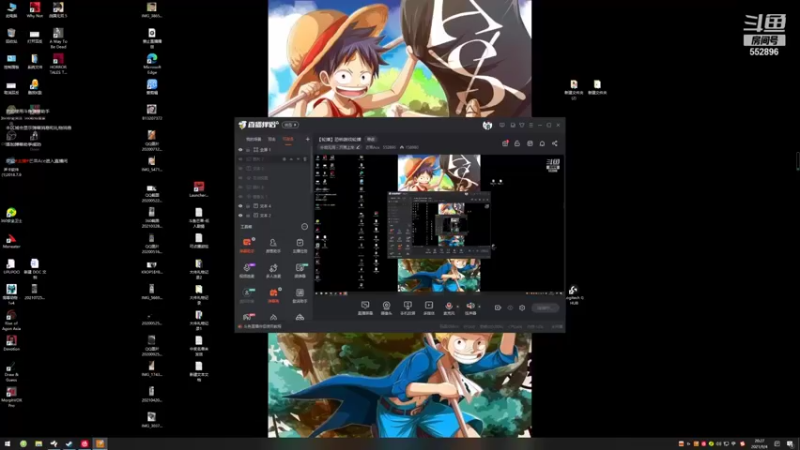
Task: Open Microsoft Edge desktop shortcut
Action: pos(152,63)
